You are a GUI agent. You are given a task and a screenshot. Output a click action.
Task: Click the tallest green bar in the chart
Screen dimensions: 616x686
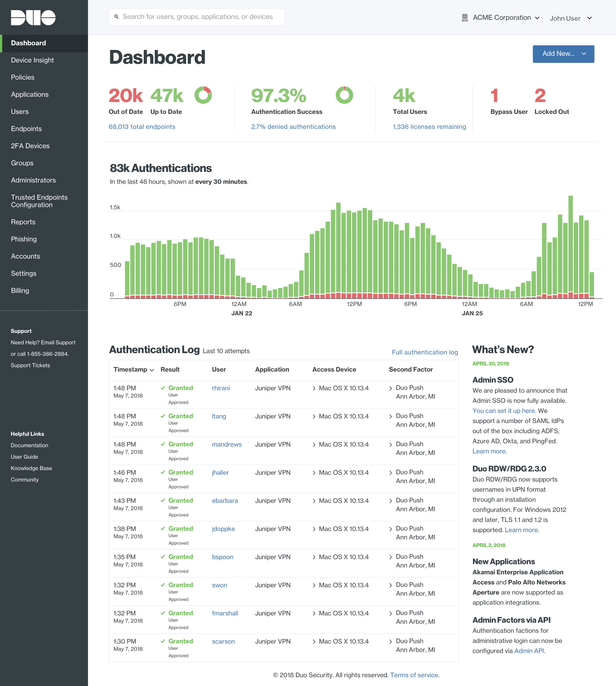[x=571, y=244]
